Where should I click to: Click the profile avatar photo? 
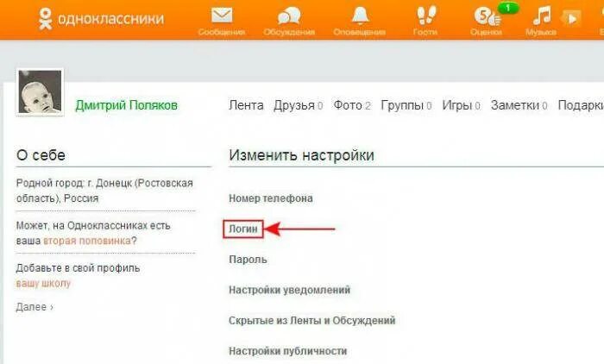click(x=40, y=91)
